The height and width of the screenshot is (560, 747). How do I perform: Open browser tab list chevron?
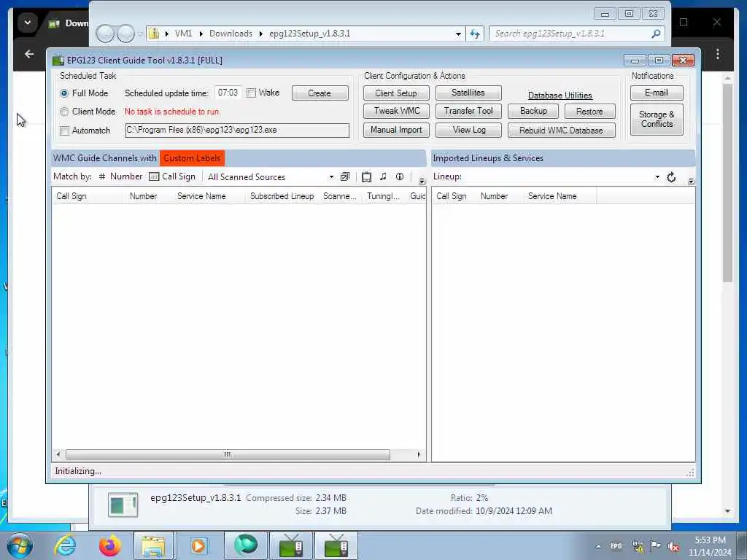tap(28, 23)
